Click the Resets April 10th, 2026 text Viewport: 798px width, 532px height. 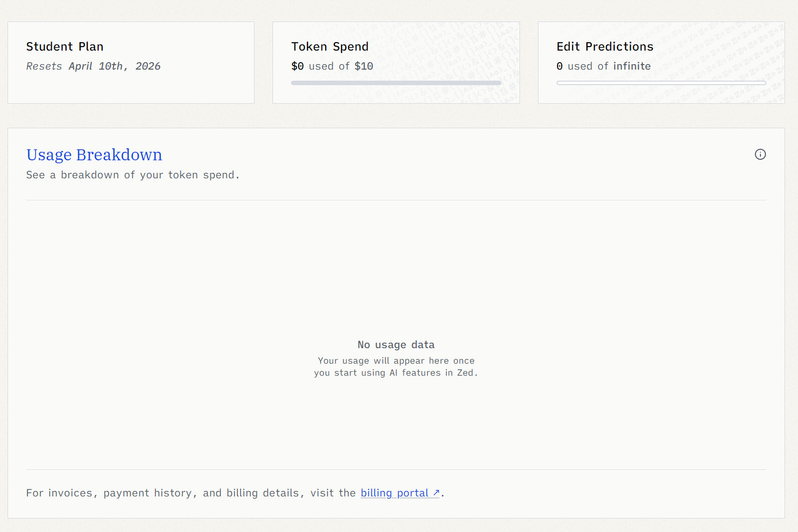pos(93,66)
